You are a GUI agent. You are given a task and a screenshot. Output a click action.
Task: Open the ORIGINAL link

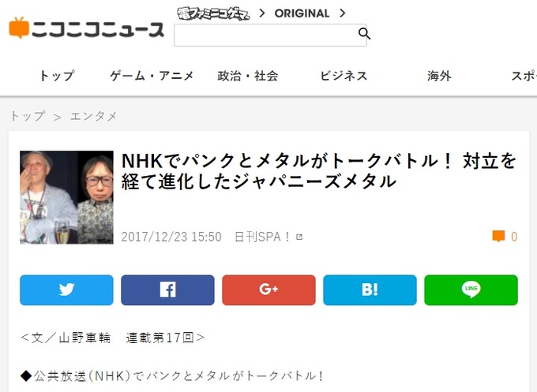[x=302, y=13]
